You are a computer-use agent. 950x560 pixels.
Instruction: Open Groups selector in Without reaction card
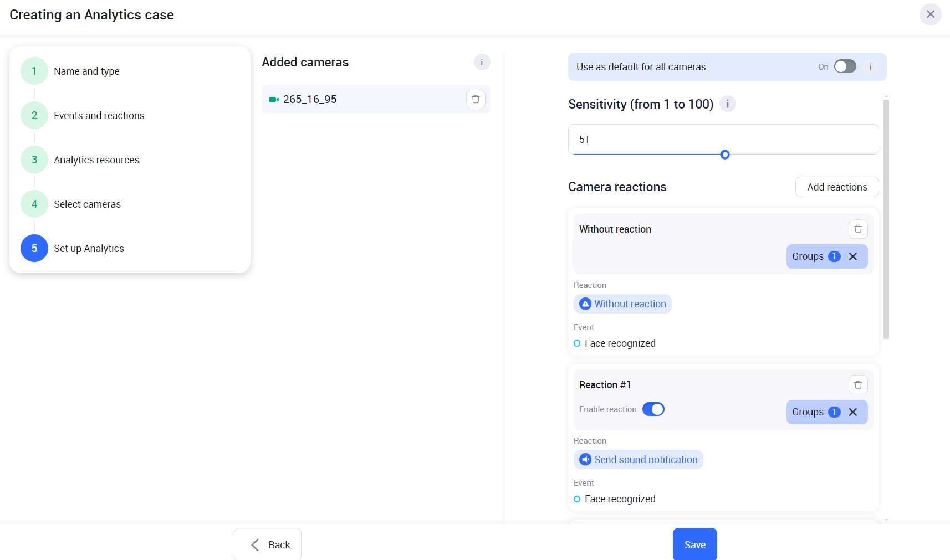[813, 256]
